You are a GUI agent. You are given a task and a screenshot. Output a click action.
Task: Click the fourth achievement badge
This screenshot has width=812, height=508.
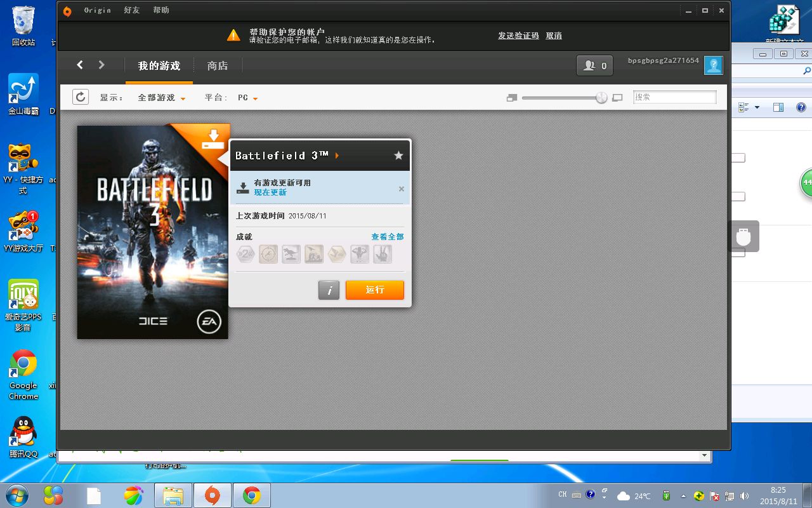pos(314,255)
